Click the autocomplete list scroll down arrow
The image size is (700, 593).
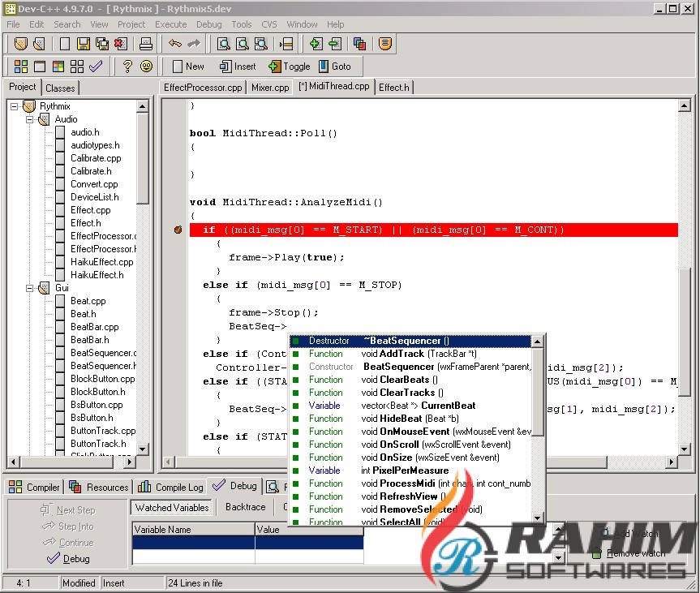click(537, 518)
